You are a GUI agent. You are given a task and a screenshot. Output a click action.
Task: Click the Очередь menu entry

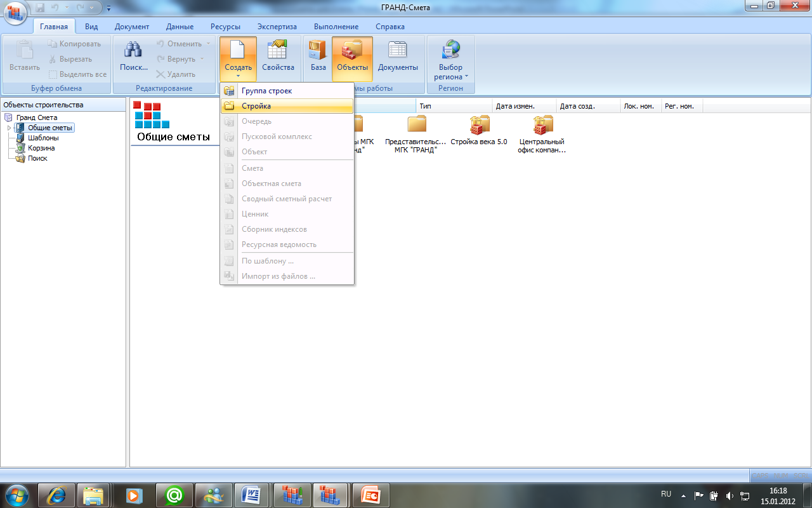point(287,121)
